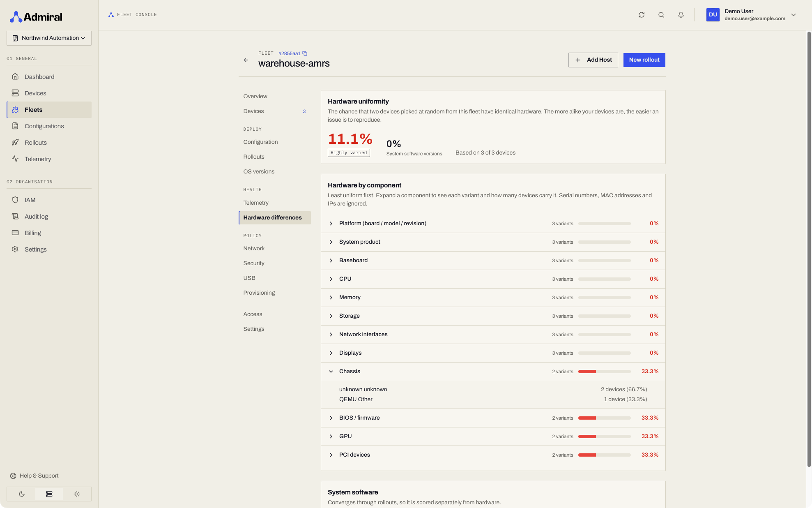Collapse the Chassis component row

click(x=493, y=372)
